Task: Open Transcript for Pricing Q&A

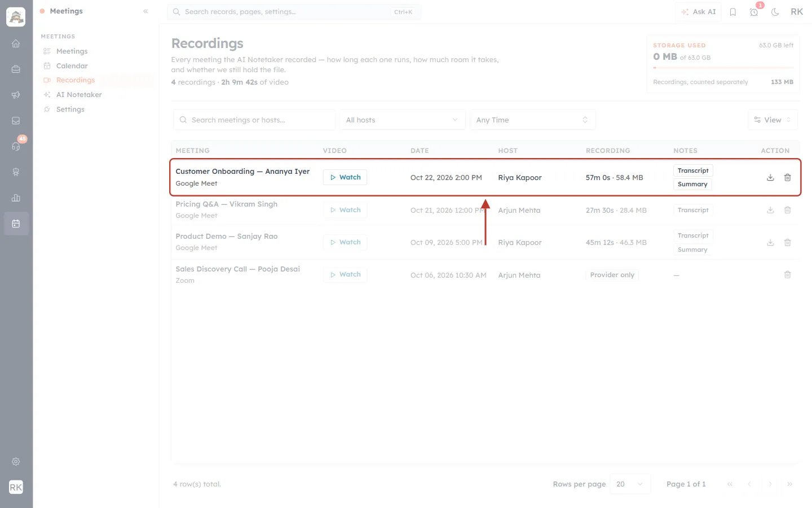Action: pos(693,210)
